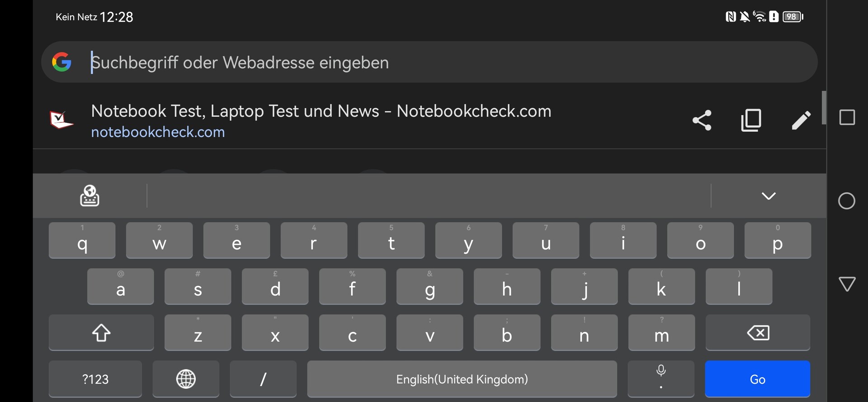Collapse keyboard with the chevron down
Viewport: 868px width, 402px height.
click(769, 196)
